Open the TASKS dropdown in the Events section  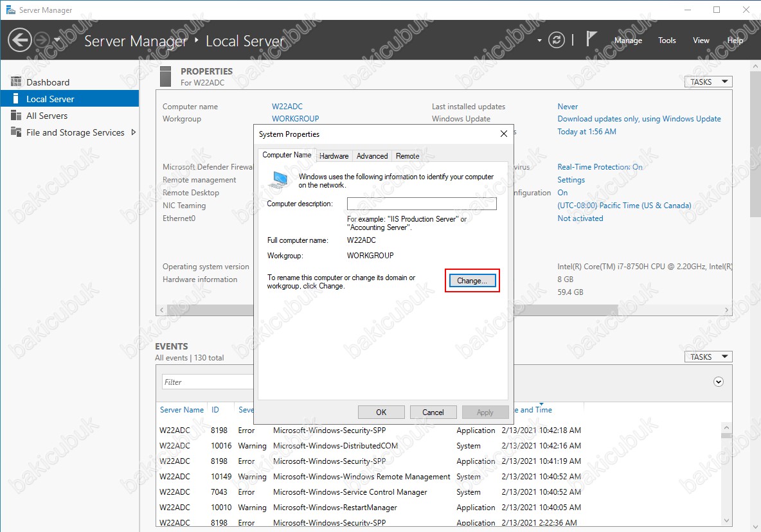point(708,357)
